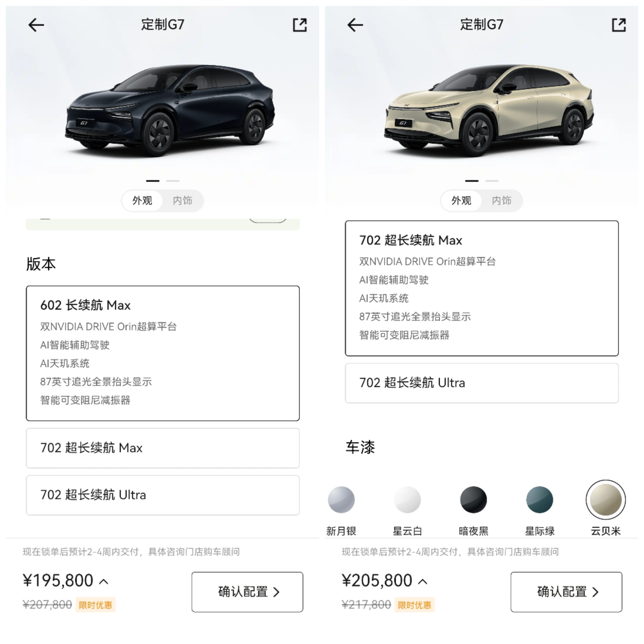Choose 702 超长续航 Ultra on right screen

click(x=482, y=383)
